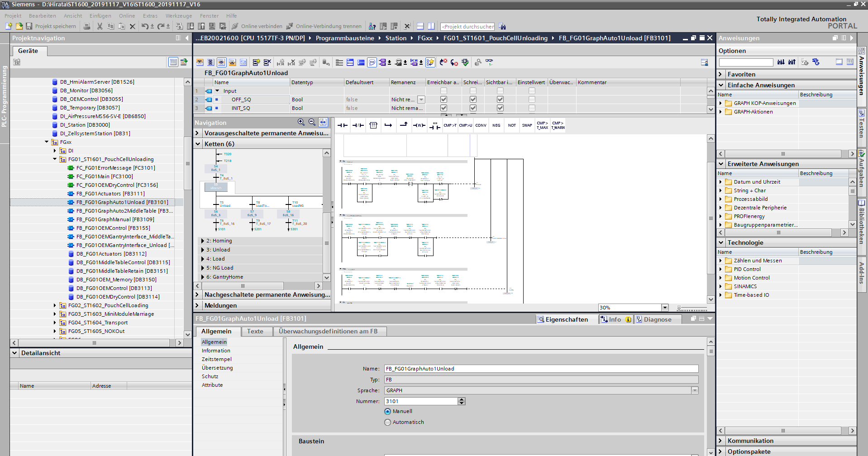Open FC_FG01Main [FC3100] block

[105, 177]
